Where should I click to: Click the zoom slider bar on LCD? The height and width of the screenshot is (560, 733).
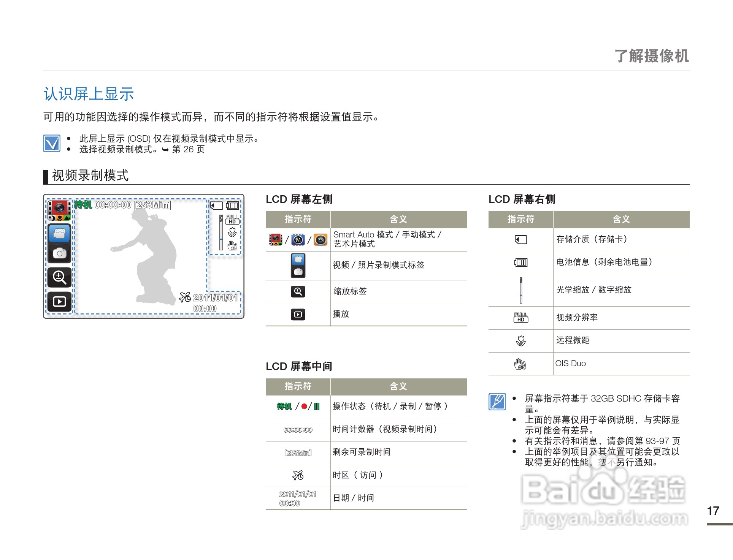[221, 232]
